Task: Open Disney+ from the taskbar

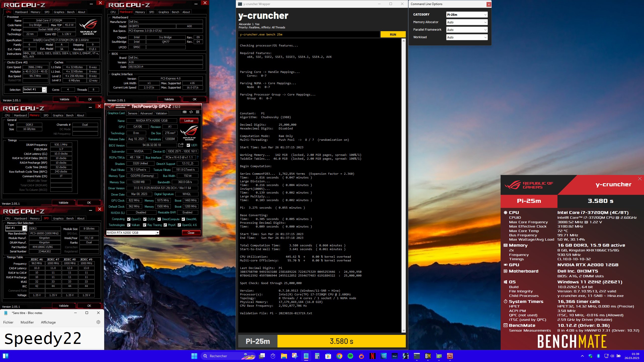Action: [x=395, y=356]
